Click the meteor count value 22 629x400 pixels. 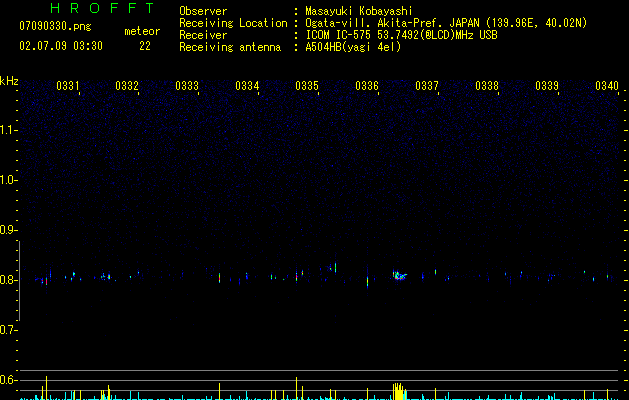145,46
